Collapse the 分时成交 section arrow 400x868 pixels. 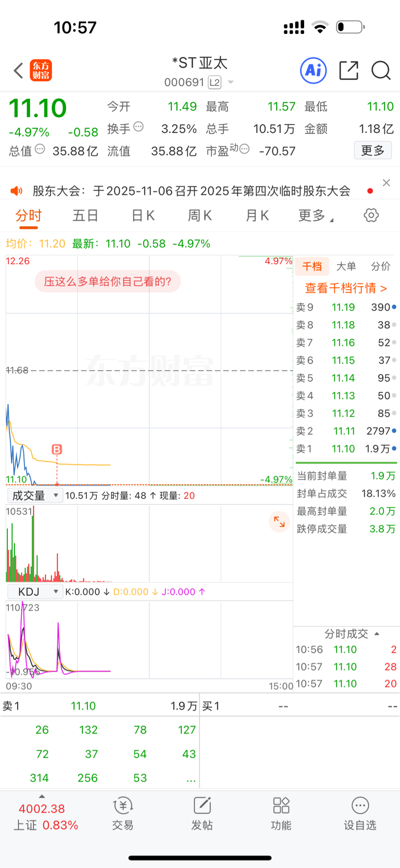[377, 634]
